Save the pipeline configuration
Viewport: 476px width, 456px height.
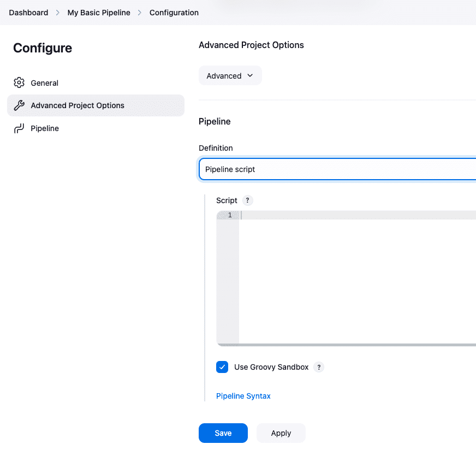[223, 433]
